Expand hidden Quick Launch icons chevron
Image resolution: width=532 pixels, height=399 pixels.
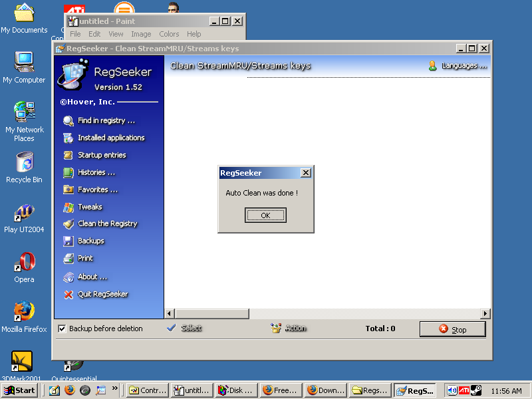click(114, 388)
